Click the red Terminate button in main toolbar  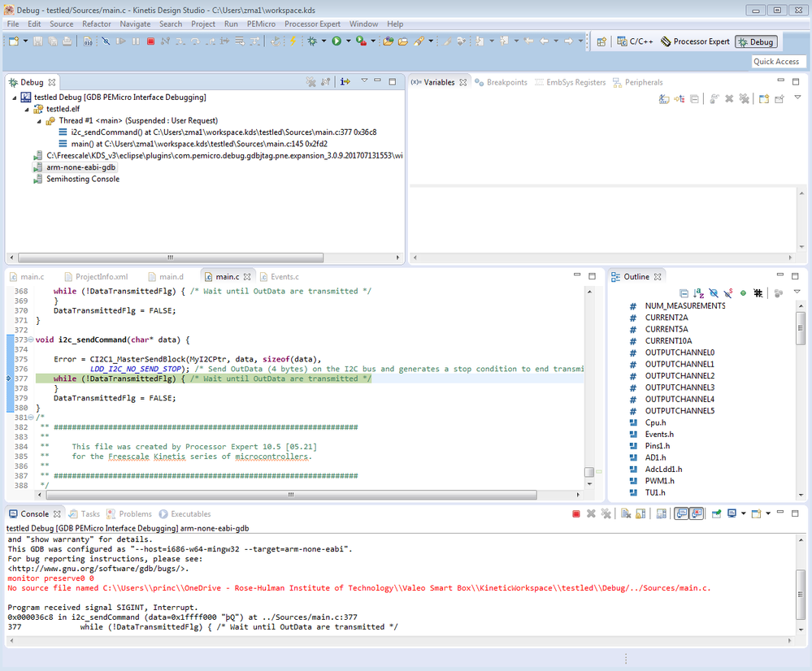pos(150,41)
